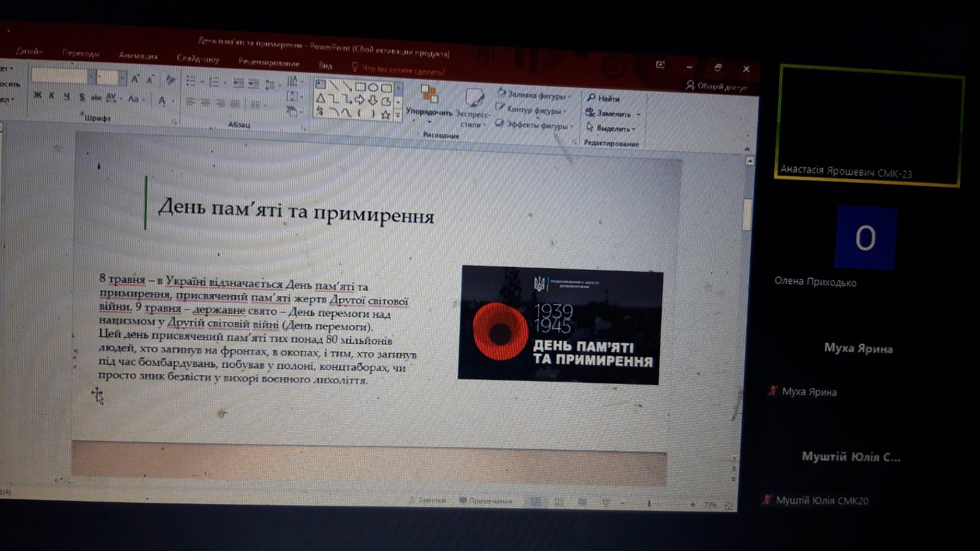The width and height of the screenshot is (980, 551).
Task: Toggle Notes (Заметки) pane in status bar
Action: pyautogui.click(x=428, y=500)
